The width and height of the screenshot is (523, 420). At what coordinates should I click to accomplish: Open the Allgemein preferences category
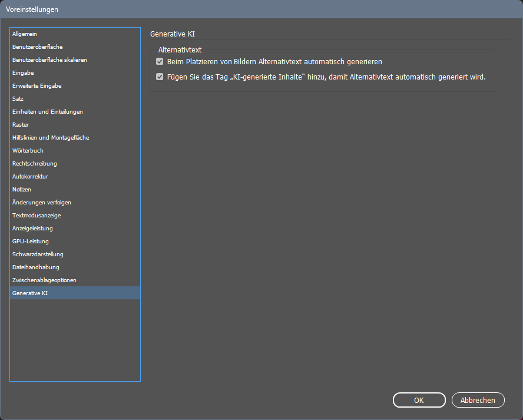(25, 34)
